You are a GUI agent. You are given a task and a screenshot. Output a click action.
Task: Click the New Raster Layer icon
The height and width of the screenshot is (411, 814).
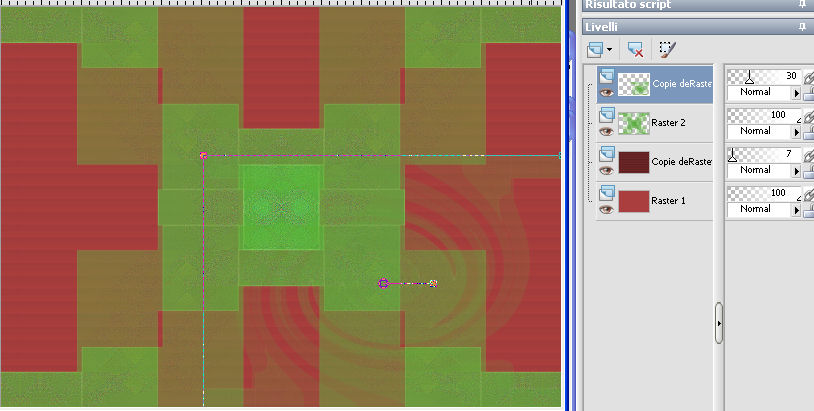pos(595,50)
